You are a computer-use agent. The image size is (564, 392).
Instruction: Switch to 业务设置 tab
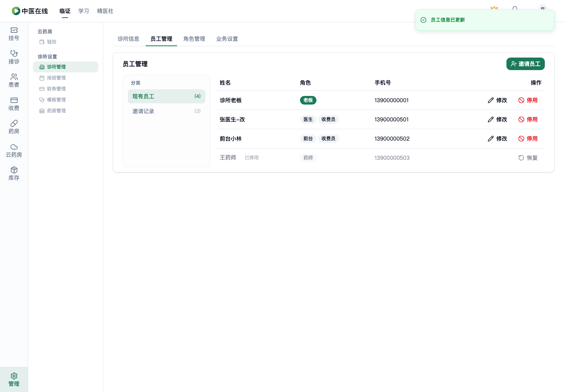227,39
